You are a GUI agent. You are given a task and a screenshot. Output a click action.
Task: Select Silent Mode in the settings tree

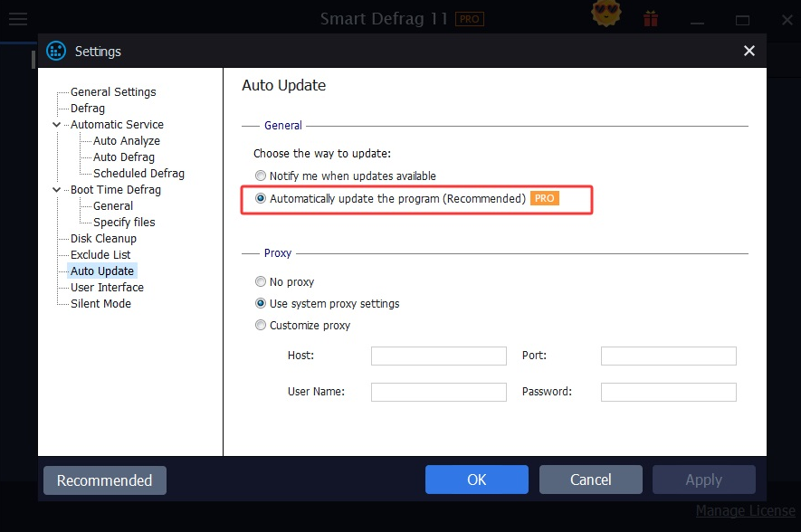click(x=100, y=304)
